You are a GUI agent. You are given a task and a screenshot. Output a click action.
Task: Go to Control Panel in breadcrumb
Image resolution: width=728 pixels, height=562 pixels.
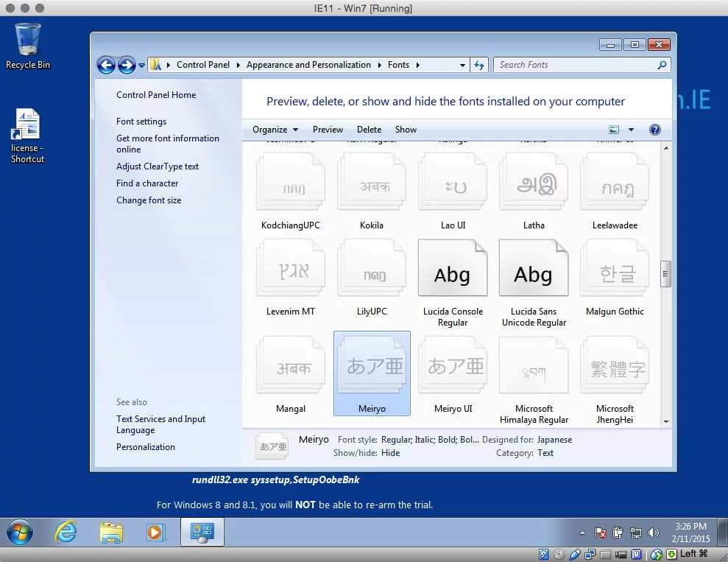[x=203, y=65]
